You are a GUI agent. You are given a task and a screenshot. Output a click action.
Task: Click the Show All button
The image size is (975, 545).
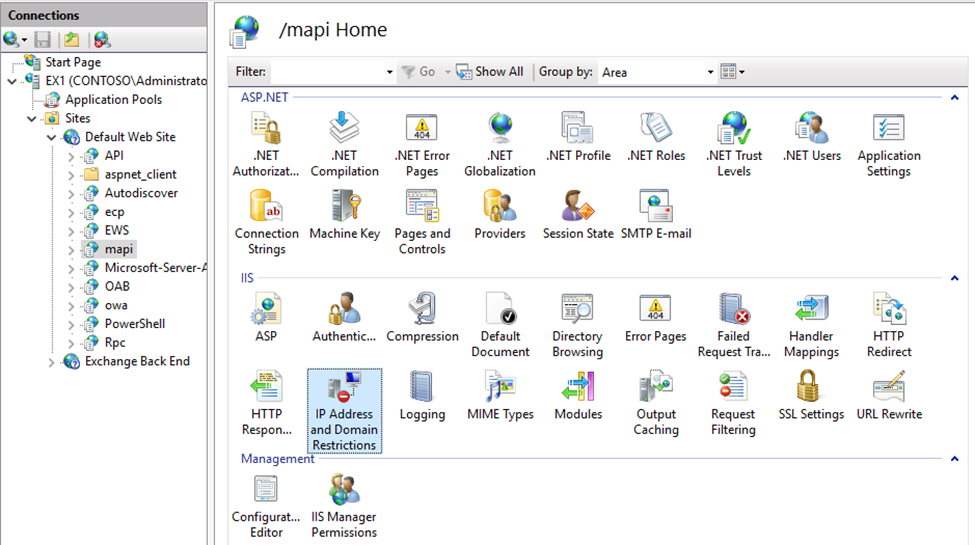click(x=490, y=72)
